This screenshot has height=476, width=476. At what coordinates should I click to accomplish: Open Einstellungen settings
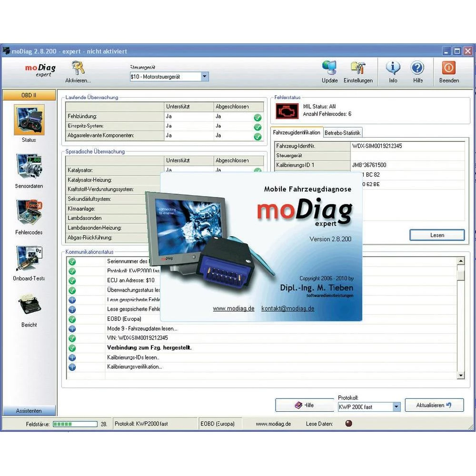tap(358, 68)
